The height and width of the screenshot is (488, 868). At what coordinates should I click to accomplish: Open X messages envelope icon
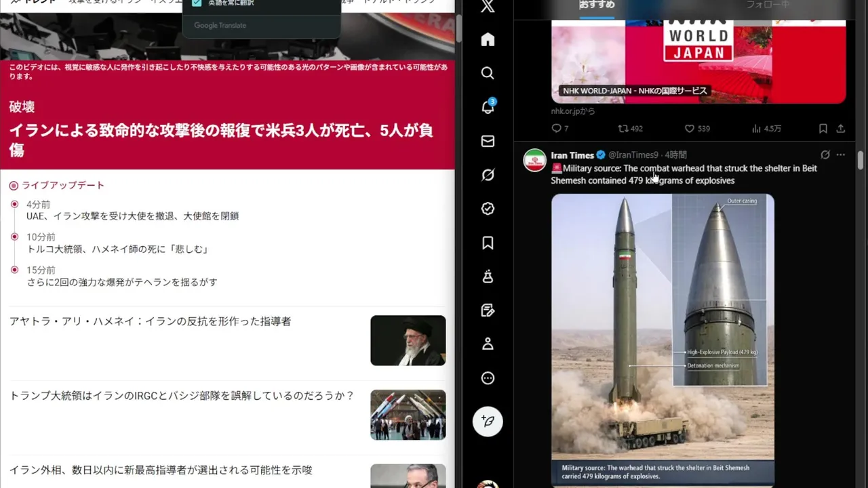[x=488, y=141]
